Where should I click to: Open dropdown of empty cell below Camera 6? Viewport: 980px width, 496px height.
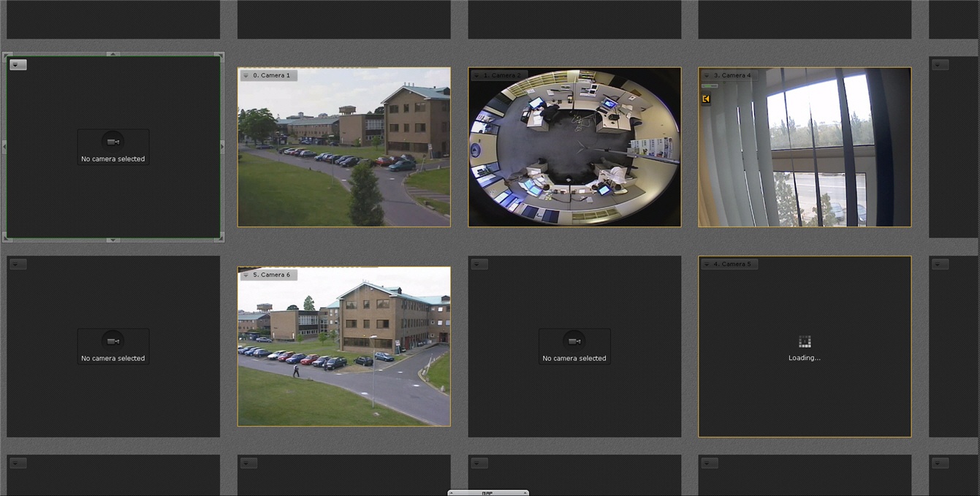(248, 462)
